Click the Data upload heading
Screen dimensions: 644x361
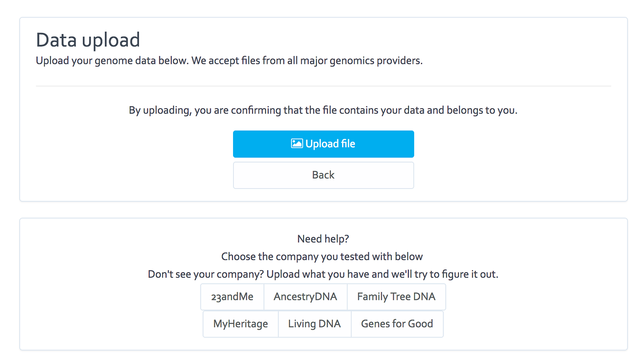(x=88, y=40)
